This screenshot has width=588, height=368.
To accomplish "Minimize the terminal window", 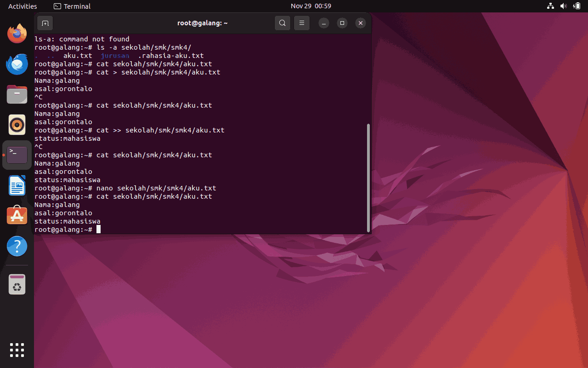I will pos(324,23).
